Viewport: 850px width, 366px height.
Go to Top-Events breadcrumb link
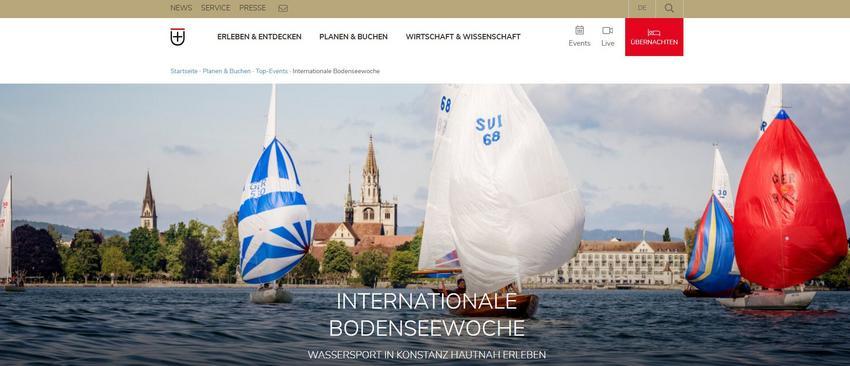coord(272,71)
